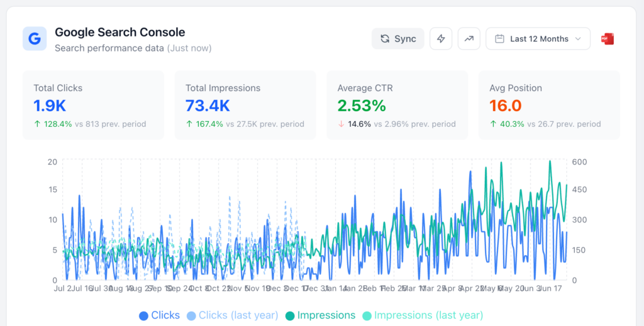644x326 pixels.
Task: Click the chevron on date range selector
Action: click(x=579, y=39)
